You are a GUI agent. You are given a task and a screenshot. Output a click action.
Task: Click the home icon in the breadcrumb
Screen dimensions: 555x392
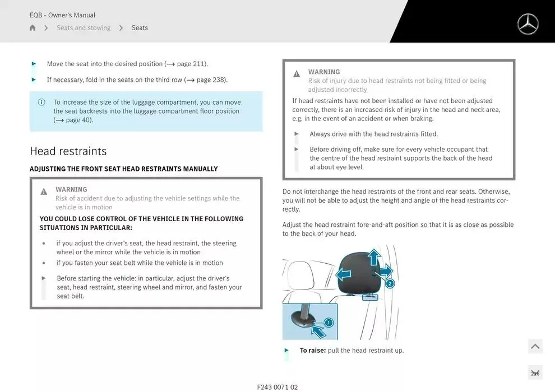coord(33,28)
